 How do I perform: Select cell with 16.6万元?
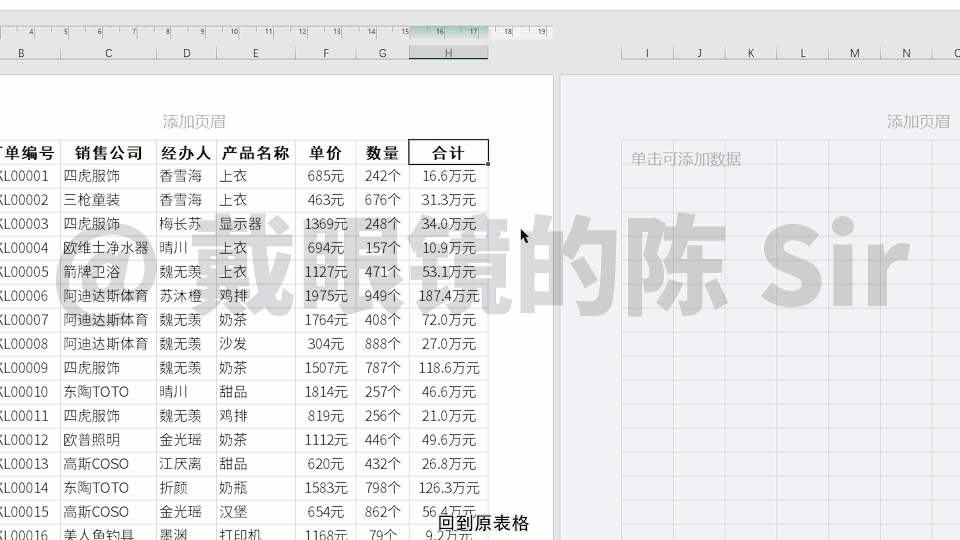pyautogui.click(x=449, y=176)
